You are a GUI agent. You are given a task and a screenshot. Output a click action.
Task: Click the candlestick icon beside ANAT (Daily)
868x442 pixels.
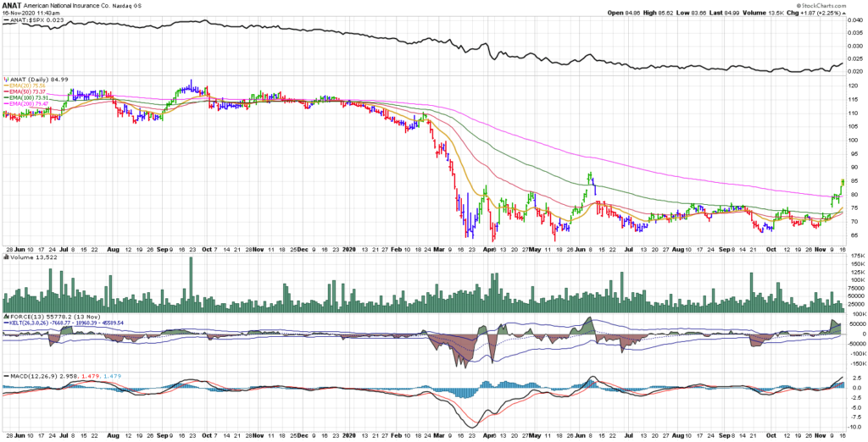(6, 80)
